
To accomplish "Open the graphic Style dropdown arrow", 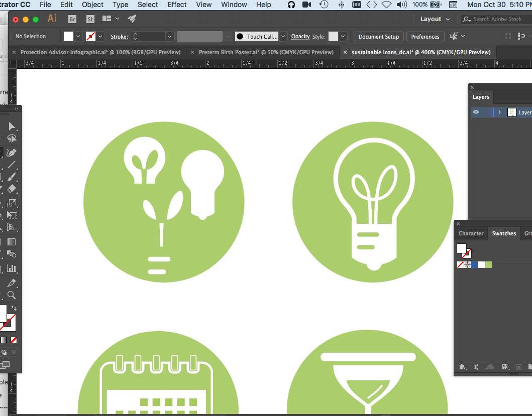I will point(343,36).
